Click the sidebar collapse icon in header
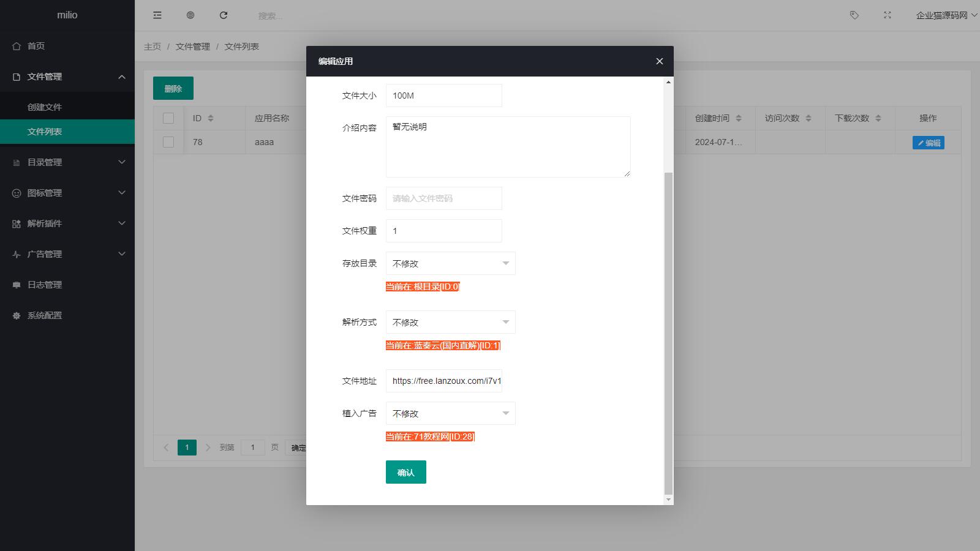 157,15
